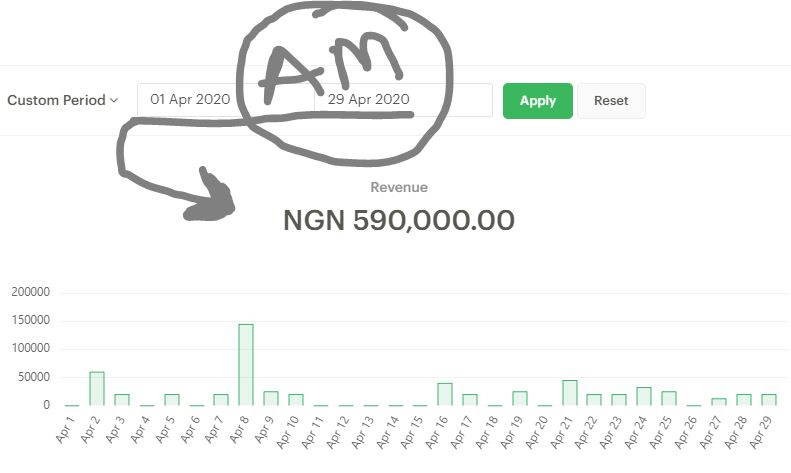Viewport: 791px width, 473px height.
Task: Click the Apr 24 revenue bar
Action: click(x=644, y=396)
